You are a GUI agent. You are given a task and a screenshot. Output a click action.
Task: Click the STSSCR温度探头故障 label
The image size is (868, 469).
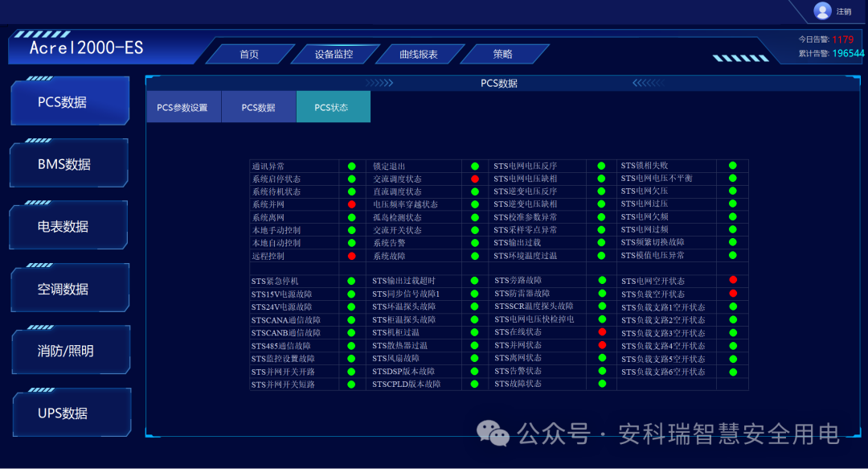pyautogui.click(x=534, y=306)
